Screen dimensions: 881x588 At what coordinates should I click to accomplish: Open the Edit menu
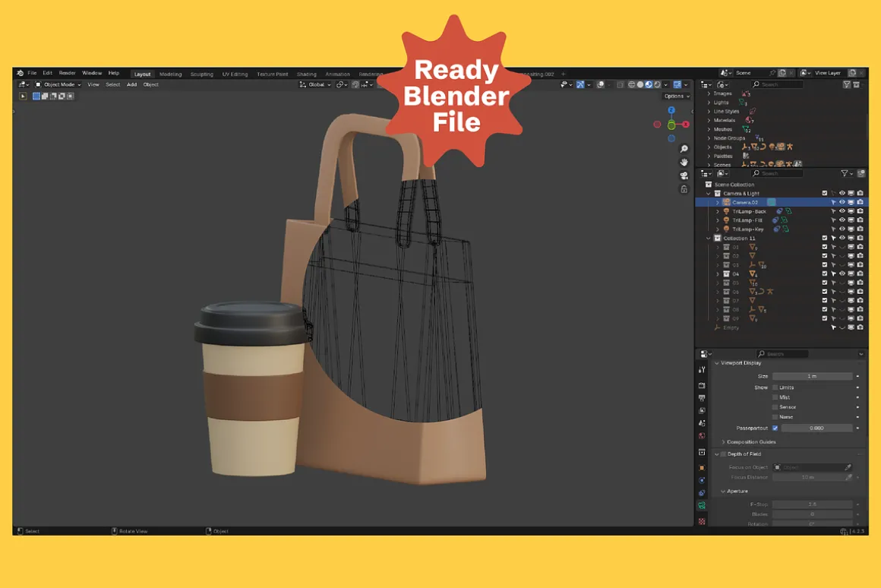[x=48, y=73]
